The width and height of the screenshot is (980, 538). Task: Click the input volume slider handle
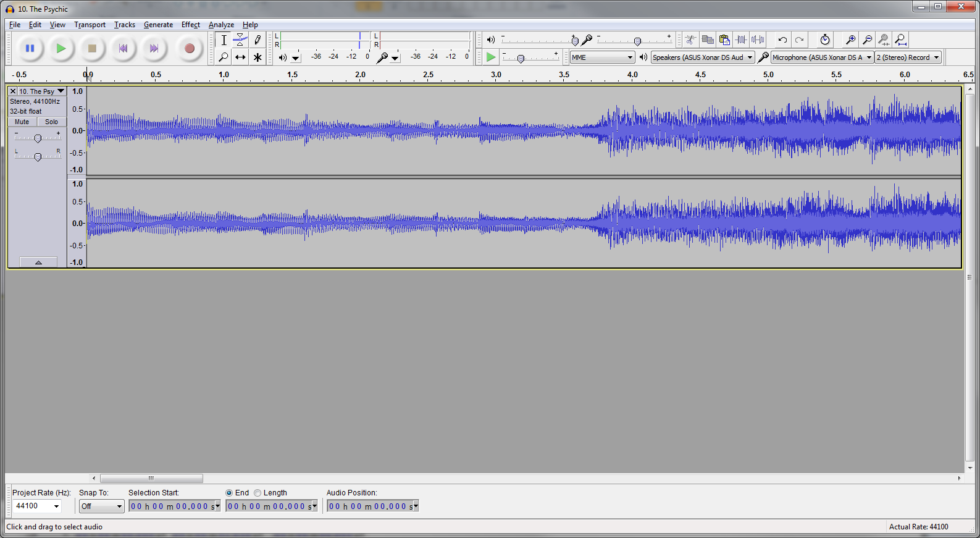637,41
